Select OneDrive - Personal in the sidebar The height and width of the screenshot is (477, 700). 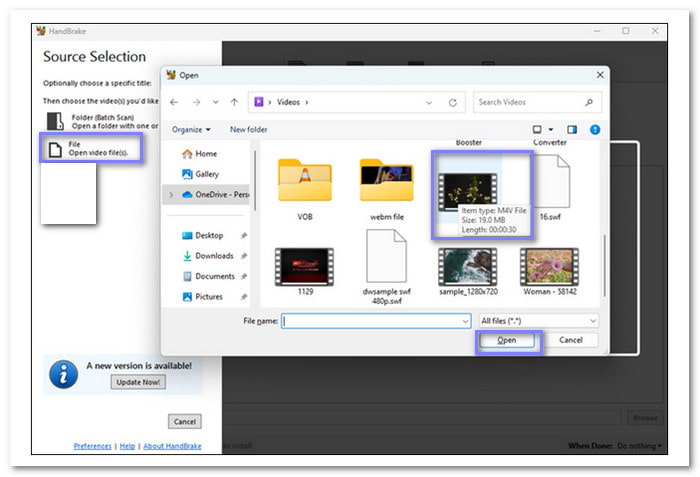click(x=216, y=195)
